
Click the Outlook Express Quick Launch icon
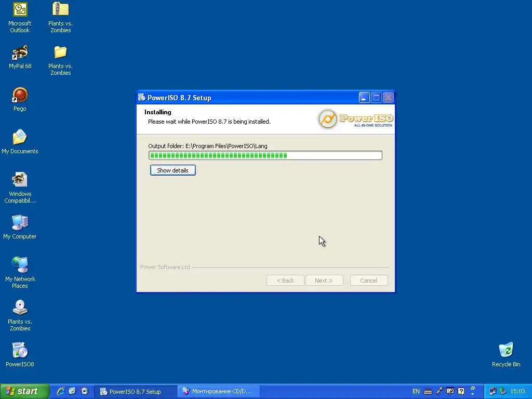(73, 391)
